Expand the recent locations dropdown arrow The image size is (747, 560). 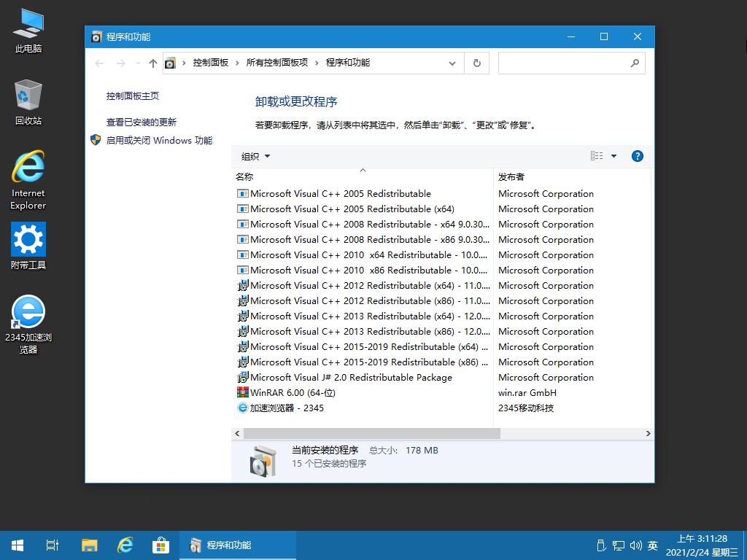pos(138,63)
